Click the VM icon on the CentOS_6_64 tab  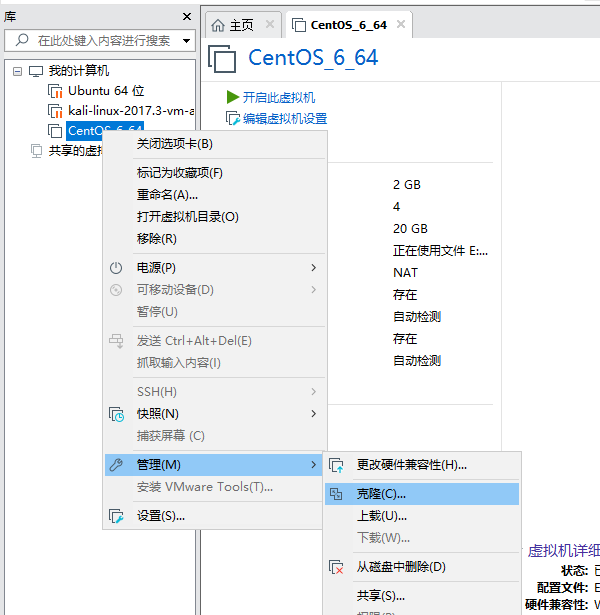[299, 25]
